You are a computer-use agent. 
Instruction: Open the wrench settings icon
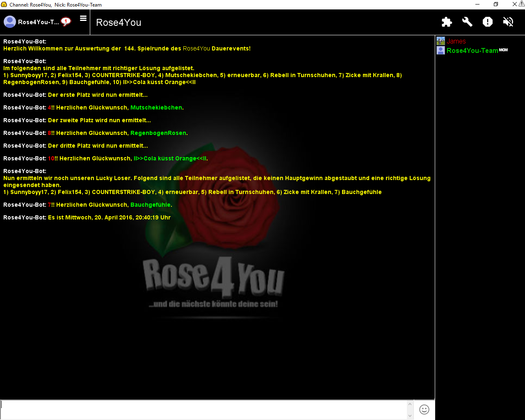click(x=467, y=22)
